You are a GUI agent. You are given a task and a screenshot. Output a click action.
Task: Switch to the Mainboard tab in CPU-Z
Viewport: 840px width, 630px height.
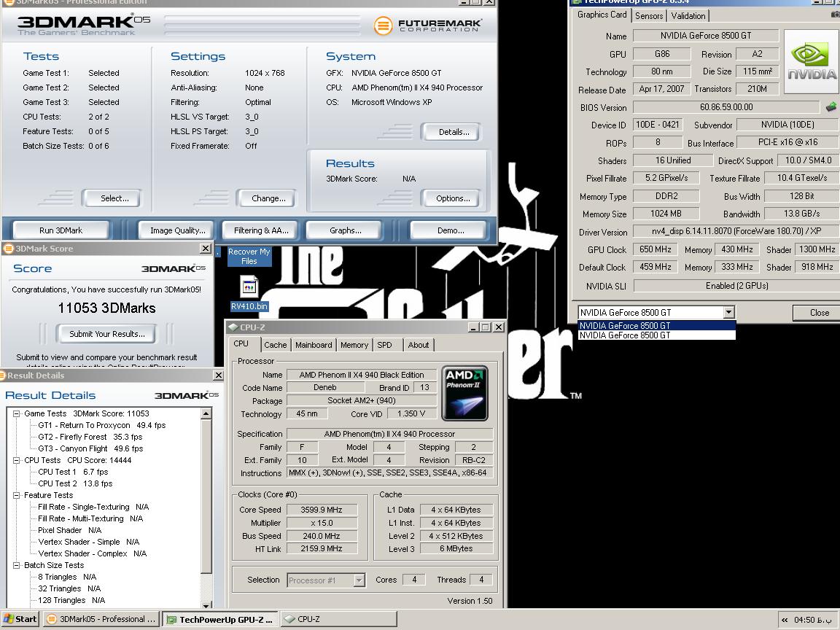point(314,345)
